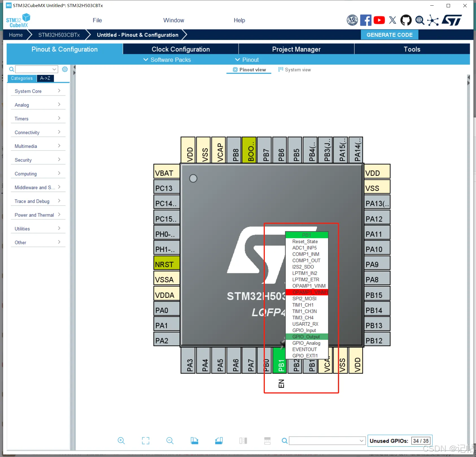The width and height of the screenshot is (476, 457).
Task: Click the peripheral search combo box
Action: tap(36, 69)
